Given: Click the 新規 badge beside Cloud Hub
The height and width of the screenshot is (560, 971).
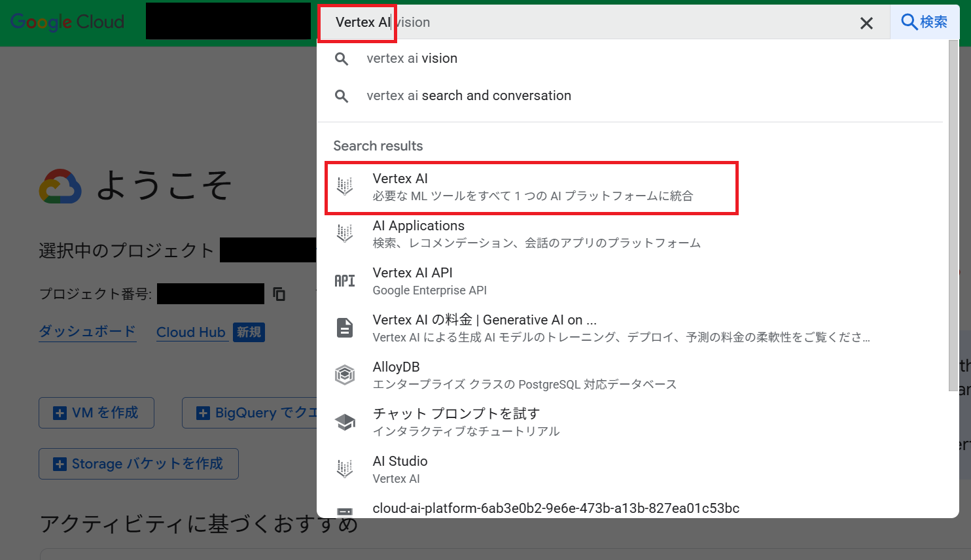Looking at the screenshot, I should tap(249, 332).
